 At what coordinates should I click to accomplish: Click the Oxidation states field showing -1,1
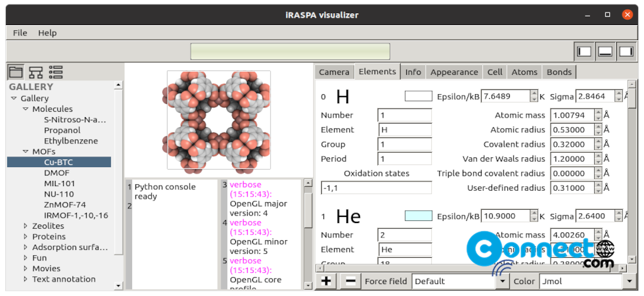point(377,188)
